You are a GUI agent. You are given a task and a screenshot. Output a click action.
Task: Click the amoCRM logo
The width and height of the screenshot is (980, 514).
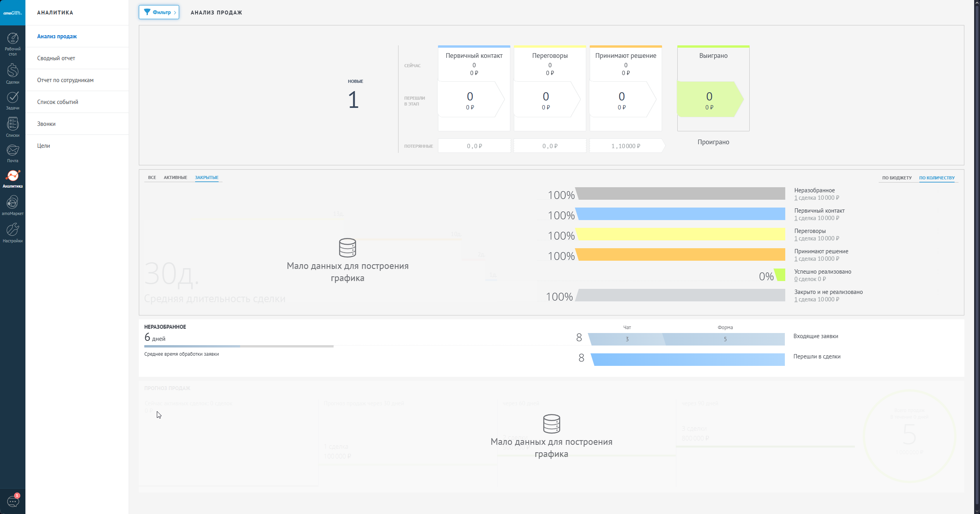tap(13, 13)
